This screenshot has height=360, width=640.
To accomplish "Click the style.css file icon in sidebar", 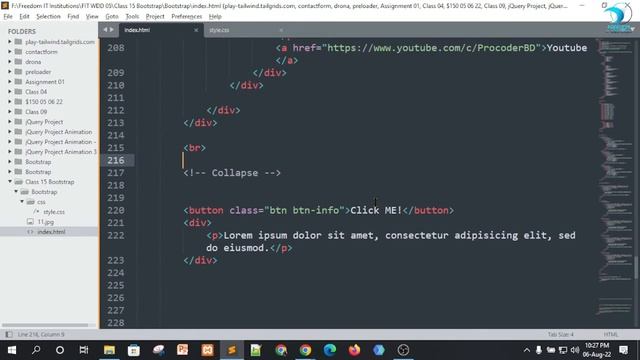I will click(37, 212).
